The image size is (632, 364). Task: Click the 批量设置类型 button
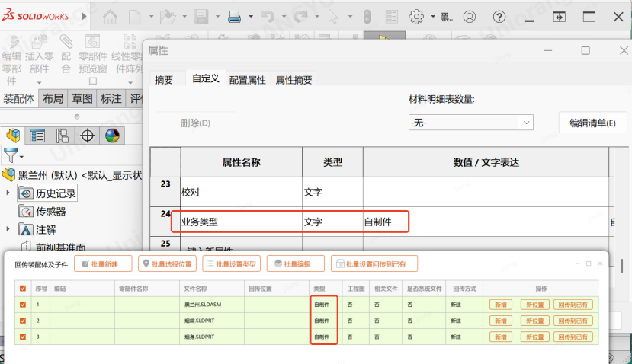[x=230, y=264]
